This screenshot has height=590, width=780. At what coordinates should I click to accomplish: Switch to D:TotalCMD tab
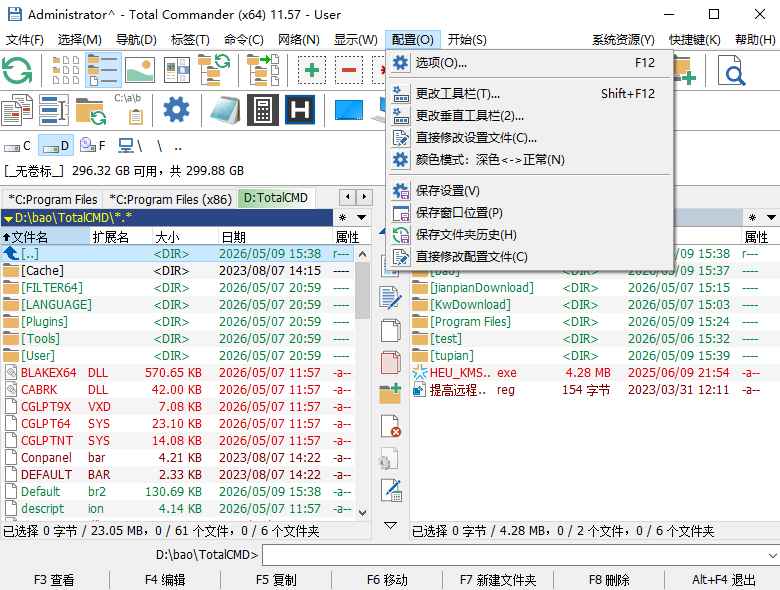coord(276,198)
